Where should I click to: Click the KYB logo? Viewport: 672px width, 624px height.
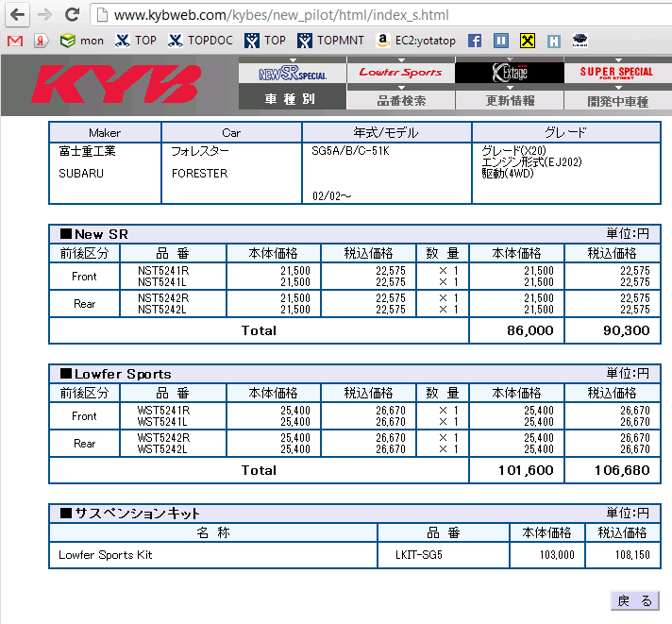(117, 85)
